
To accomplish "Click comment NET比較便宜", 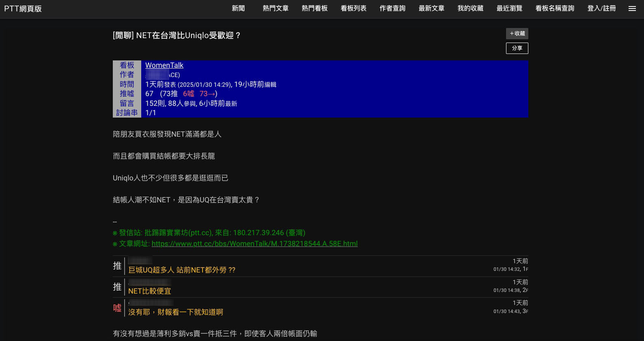I will tap(150, 291).
